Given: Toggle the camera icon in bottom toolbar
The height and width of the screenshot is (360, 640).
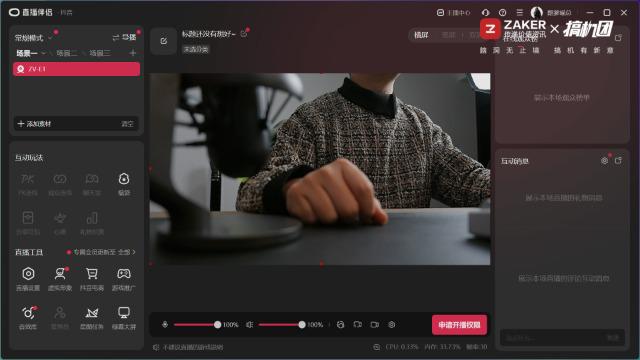Looking at the screenshot, I should click(x=375, y=324).
